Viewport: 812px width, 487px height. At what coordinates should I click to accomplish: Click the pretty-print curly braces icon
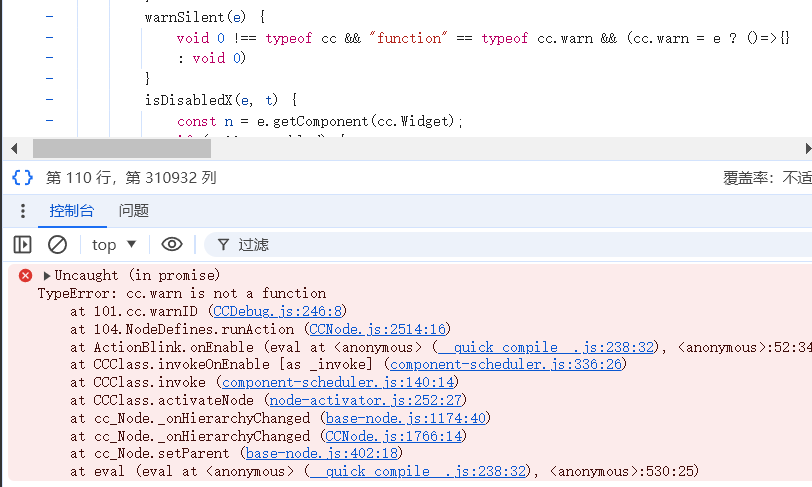(22, 178)
